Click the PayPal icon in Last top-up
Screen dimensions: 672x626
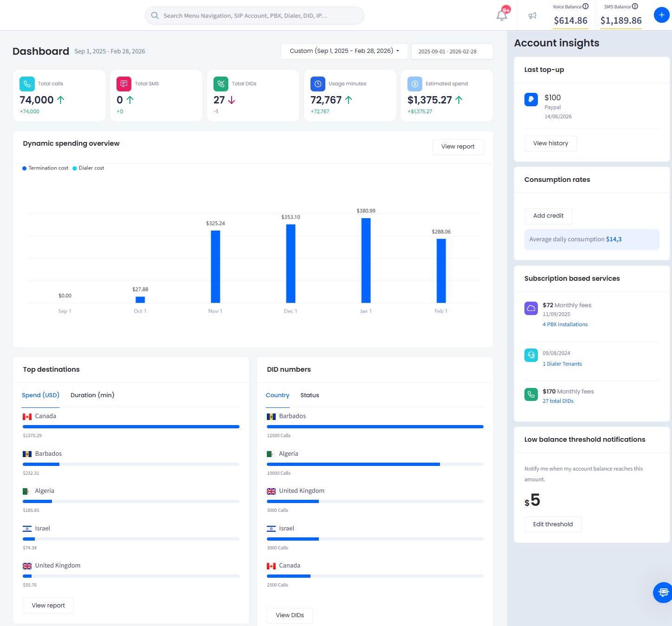(x=531, y=99)
